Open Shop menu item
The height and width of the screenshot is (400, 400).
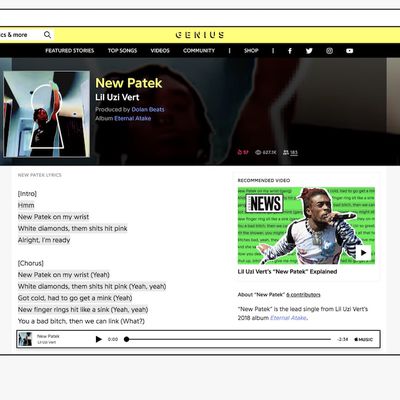(251, 51)
